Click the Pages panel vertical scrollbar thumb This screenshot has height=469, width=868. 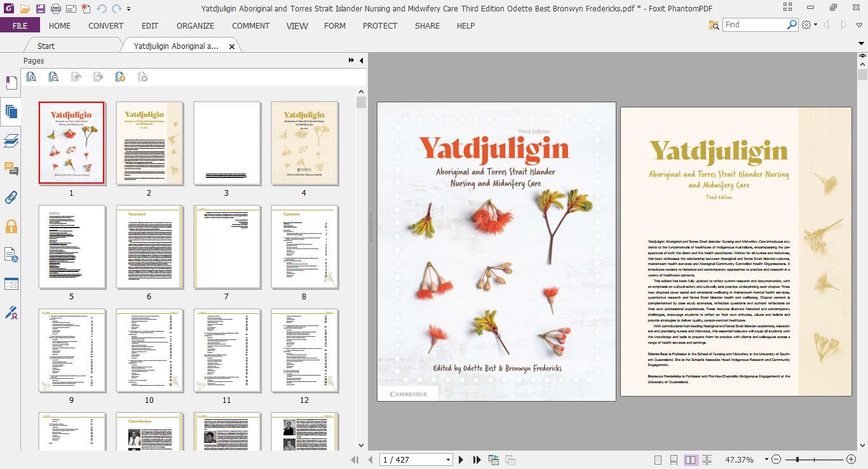362,102
